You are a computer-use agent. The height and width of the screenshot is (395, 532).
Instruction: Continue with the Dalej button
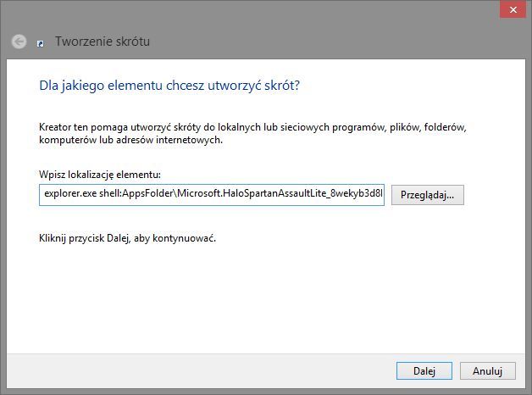coord(424,370)
